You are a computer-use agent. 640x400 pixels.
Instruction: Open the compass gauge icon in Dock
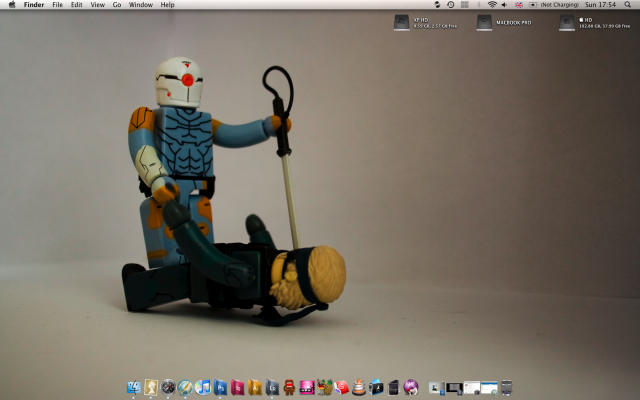168,387
